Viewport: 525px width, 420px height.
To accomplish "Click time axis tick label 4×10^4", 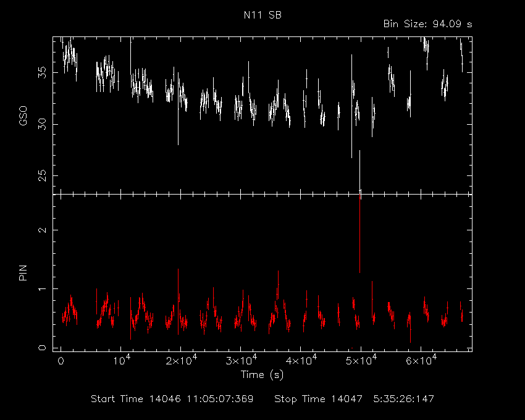I will 301,360.
